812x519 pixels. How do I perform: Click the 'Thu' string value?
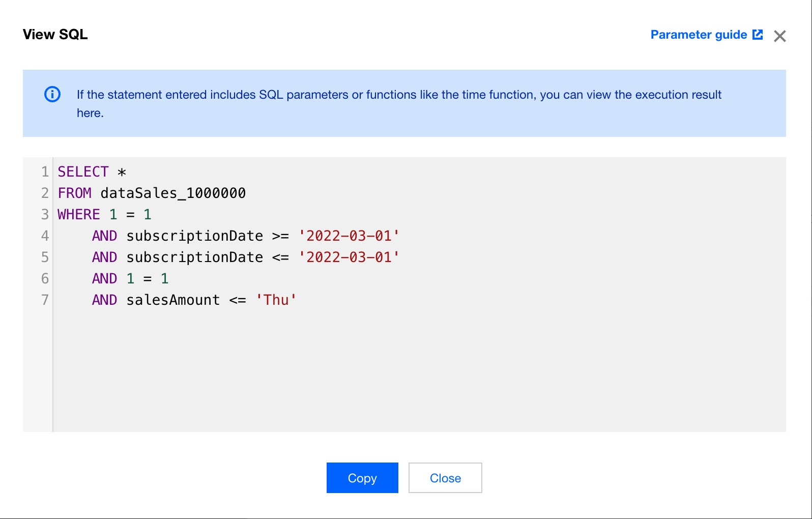tap(276, 300)
